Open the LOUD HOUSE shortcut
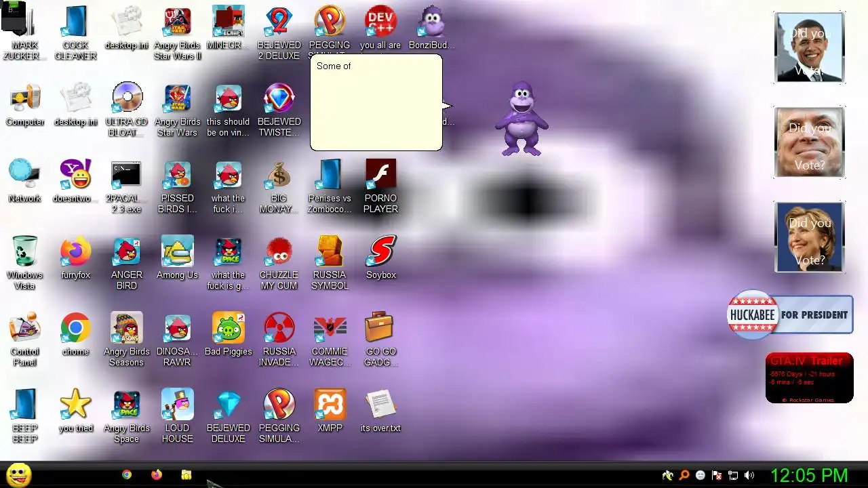This screenshot has height=488, width=868. [x=177, y=416]
